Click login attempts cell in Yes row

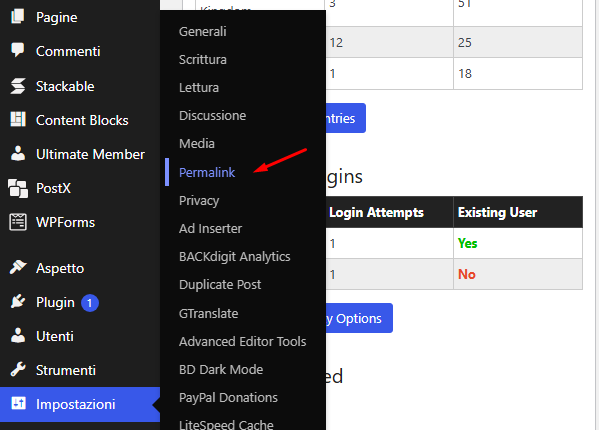390,243
